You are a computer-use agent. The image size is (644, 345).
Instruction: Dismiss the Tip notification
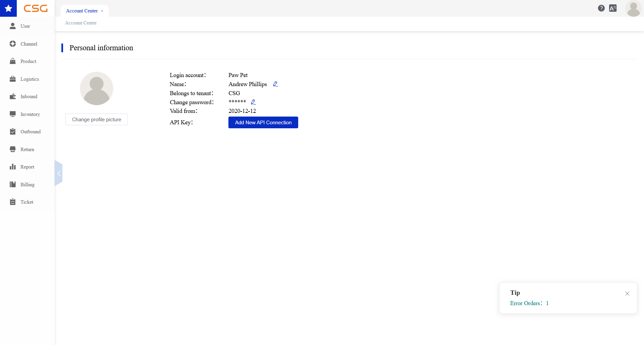pos(627,293)
